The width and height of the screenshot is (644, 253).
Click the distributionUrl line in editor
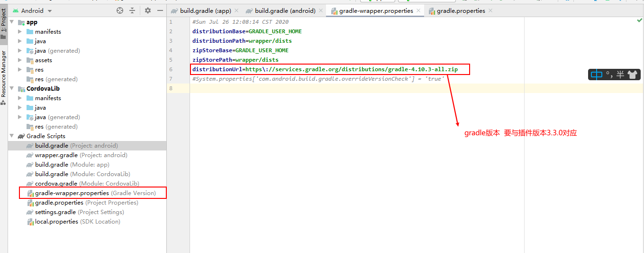point(325,69)
